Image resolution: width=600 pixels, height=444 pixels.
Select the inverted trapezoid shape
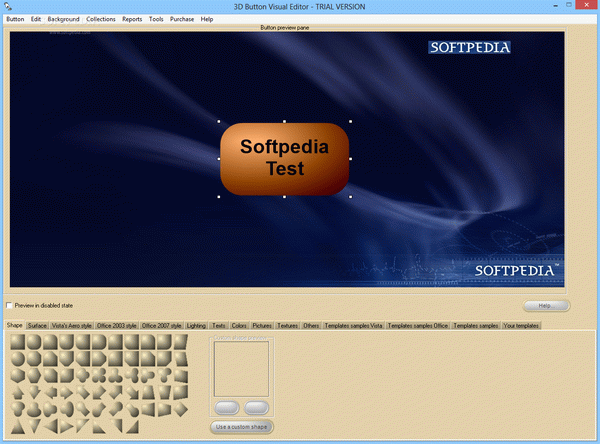coord(164,392)
